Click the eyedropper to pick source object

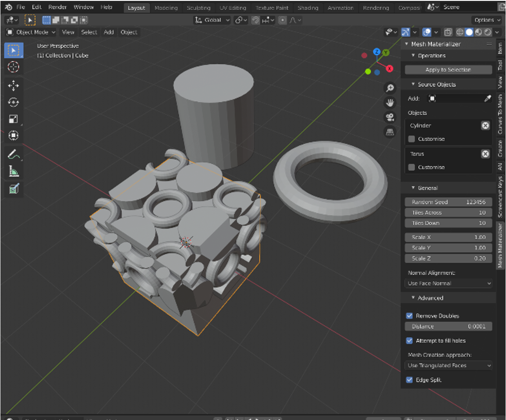coord(487,99)
